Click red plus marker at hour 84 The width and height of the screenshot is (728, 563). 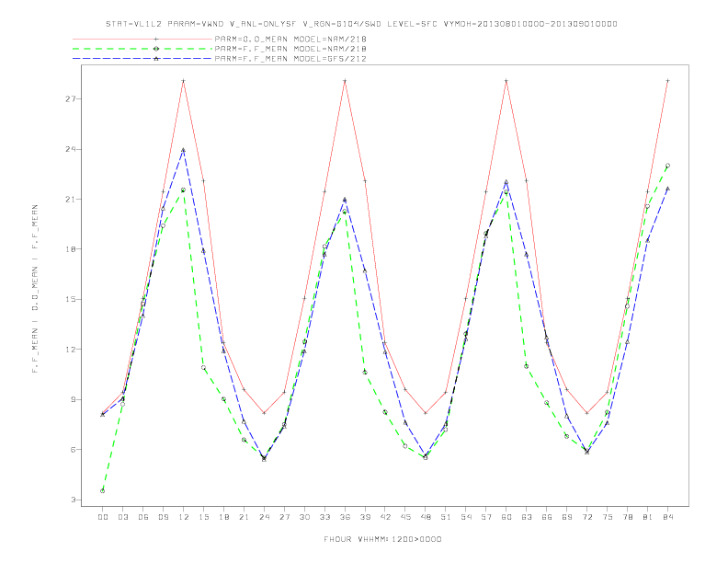667,81
